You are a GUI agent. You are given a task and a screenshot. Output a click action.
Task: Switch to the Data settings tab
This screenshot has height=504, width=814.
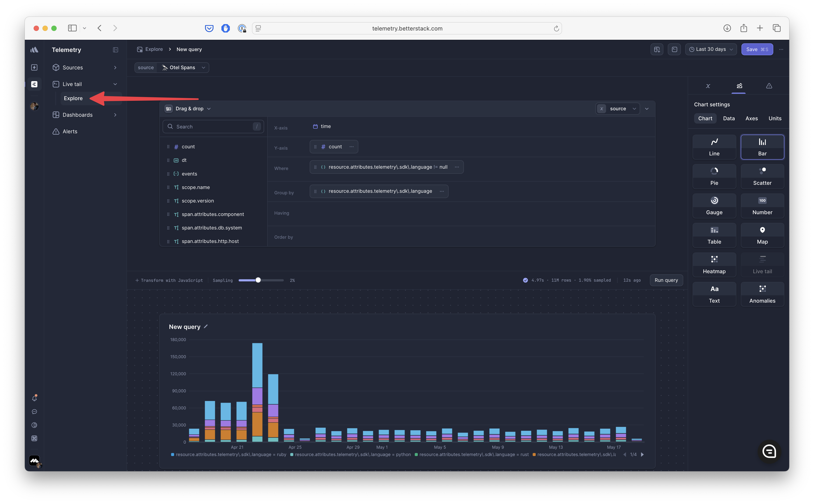pyautogui.click(x=729, y=118)
